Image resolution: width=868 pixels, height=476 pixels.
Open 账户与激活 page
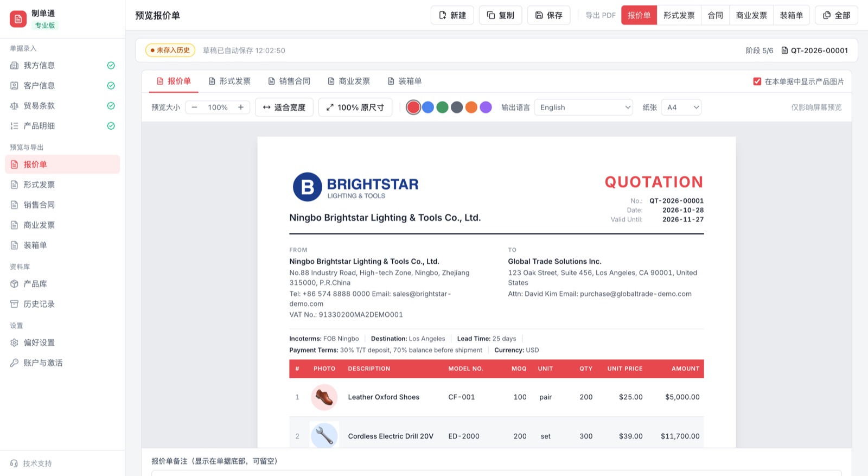pos(62,363)
